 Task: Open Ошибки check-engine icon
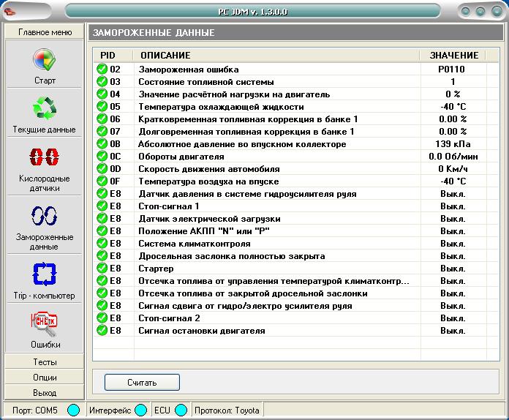pyautogui.click(x=44, y=323)
